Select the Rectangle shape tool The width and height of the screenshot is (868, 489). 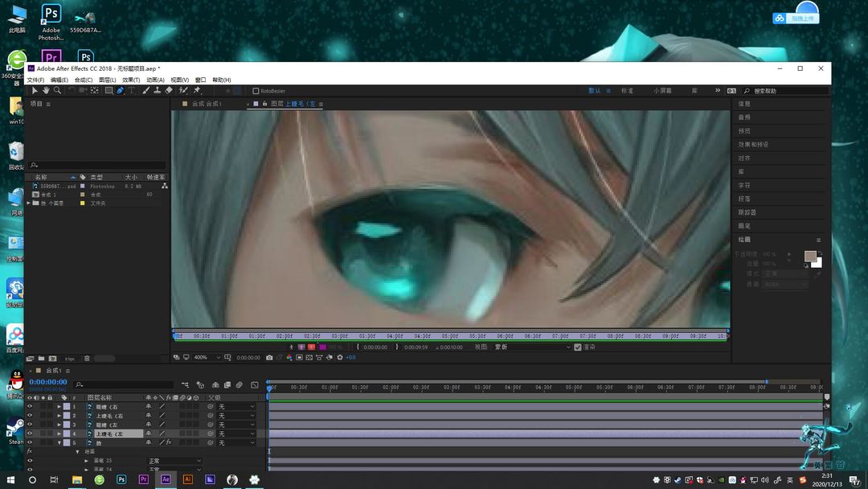[108, 90]
